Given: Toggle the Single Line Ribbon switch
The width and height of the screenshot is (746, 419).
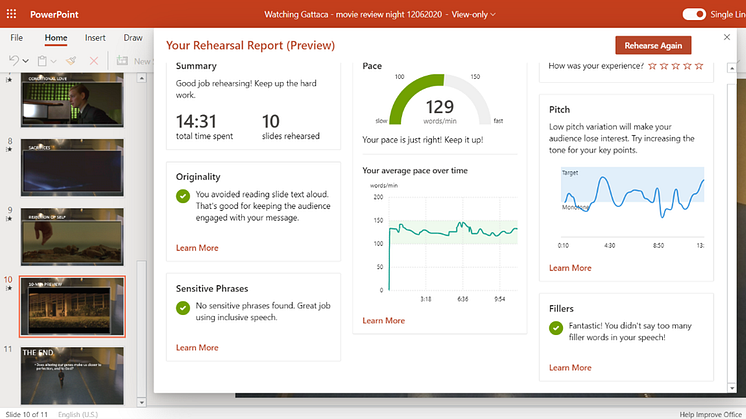Looking at the screenshot, I should pyautogui.click(x=694, y=15).
